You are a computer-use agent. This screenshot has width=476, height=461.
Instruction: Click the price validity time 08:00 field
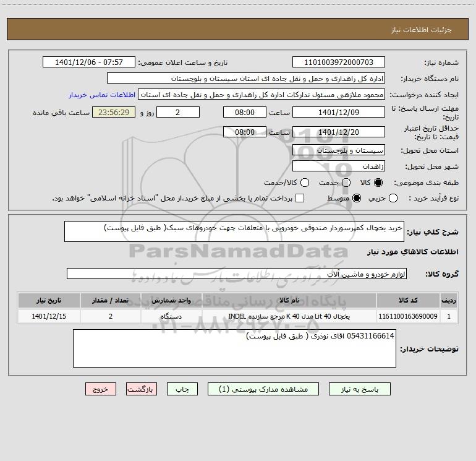tap(245, 132)
